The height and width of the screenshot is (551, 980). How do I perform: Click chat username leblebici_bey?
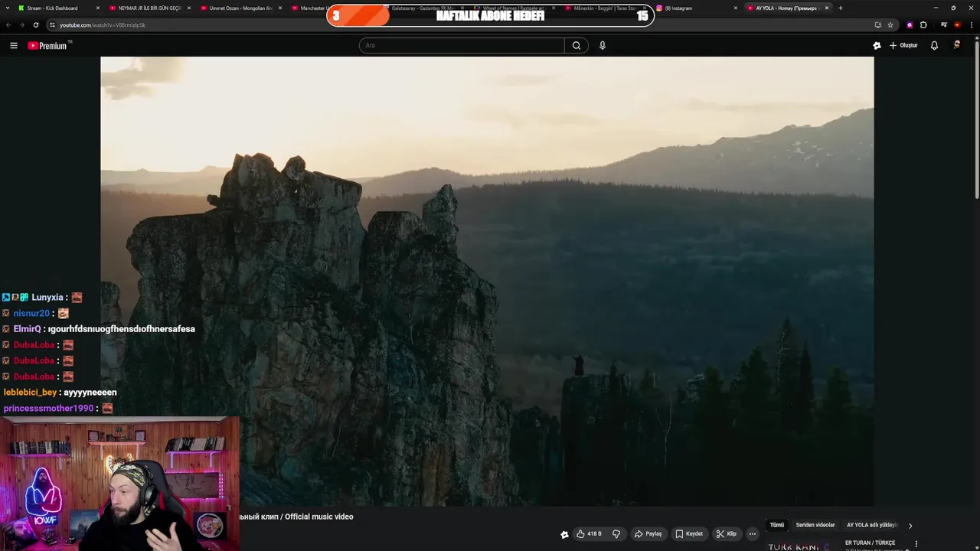(x=30, y=393)
